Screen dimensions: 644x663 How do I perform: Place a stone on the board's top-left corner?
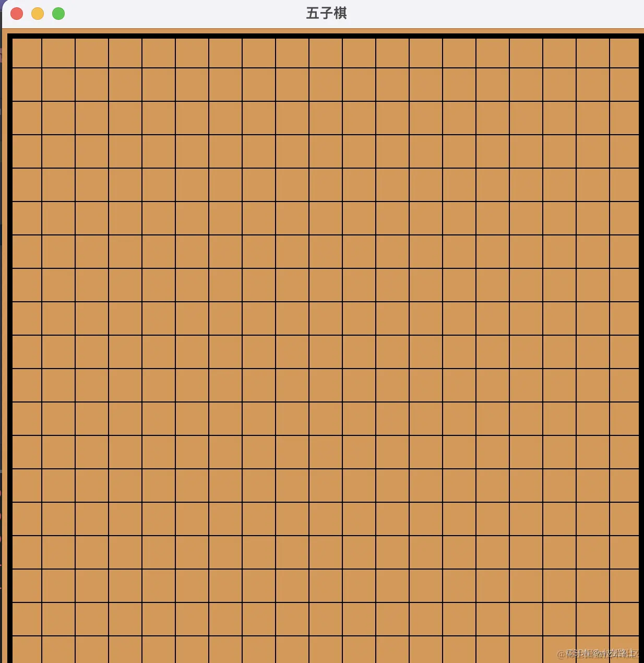point(10,36)
